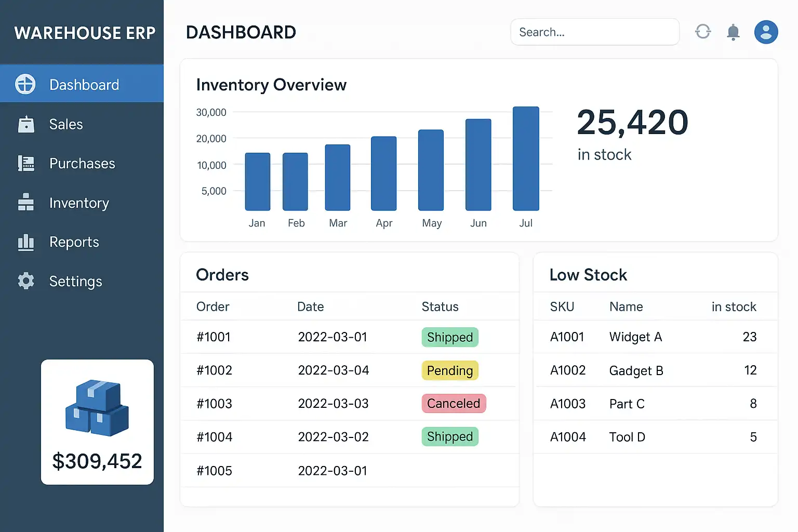Viewport: 798px width, 532px height.
Task: Open the user profile avatar
Action: click(766, 32)
